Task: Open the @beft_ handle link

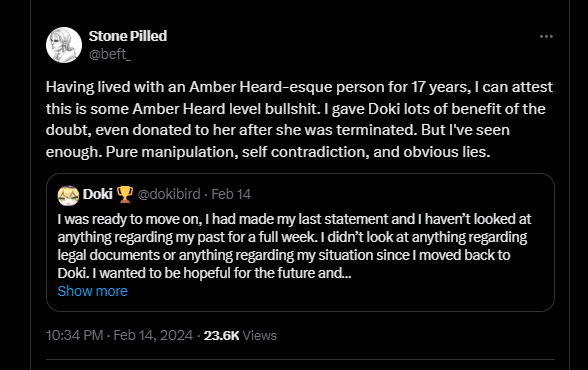Action: pyautogui.click(x=110, y=54)
